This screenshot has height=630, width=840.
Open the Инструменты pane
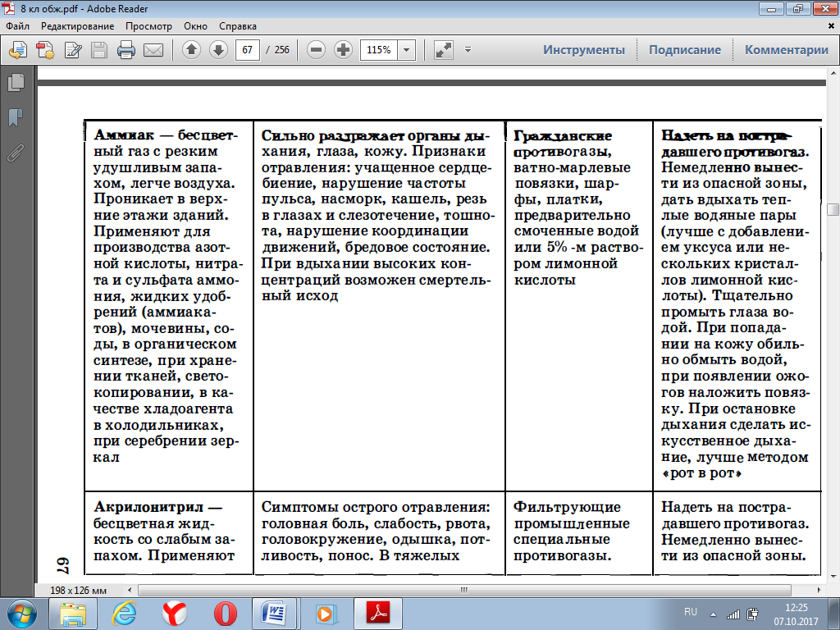[x=583, y=50]
